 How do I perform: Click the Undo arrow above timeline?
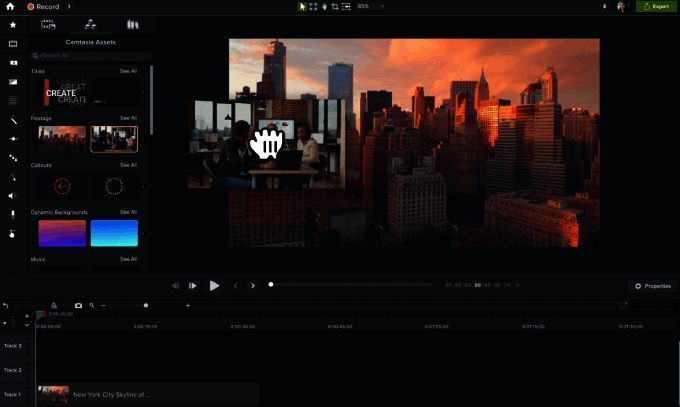6,305
